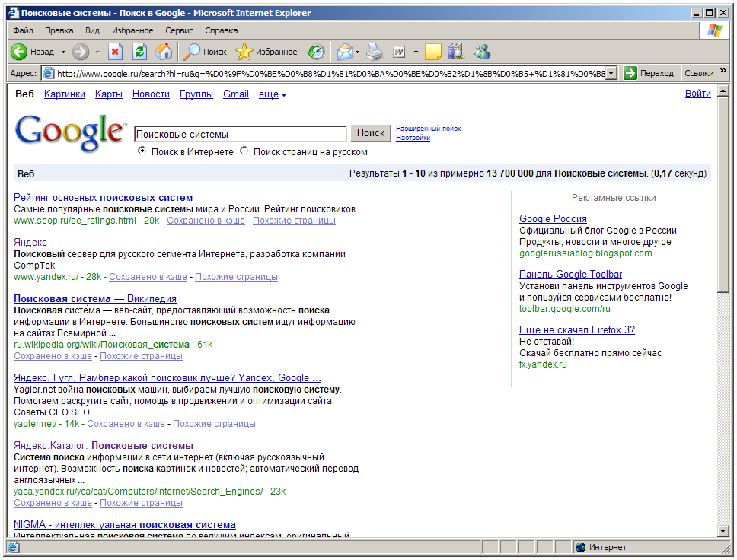Viewport: 737px width, 560px height.
Task: Refresh the page using the toolbar icon
Action: coord(139,52)
